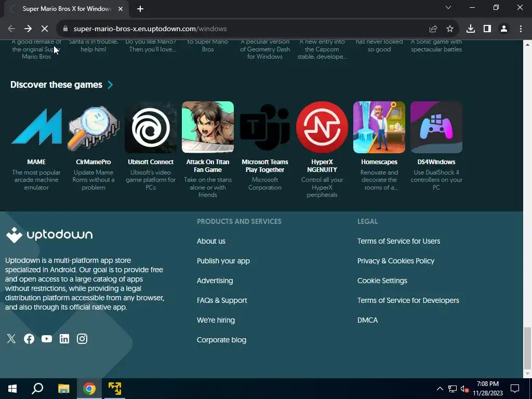Open the About us link
This screenshot has height=399, width=532.
211,241
